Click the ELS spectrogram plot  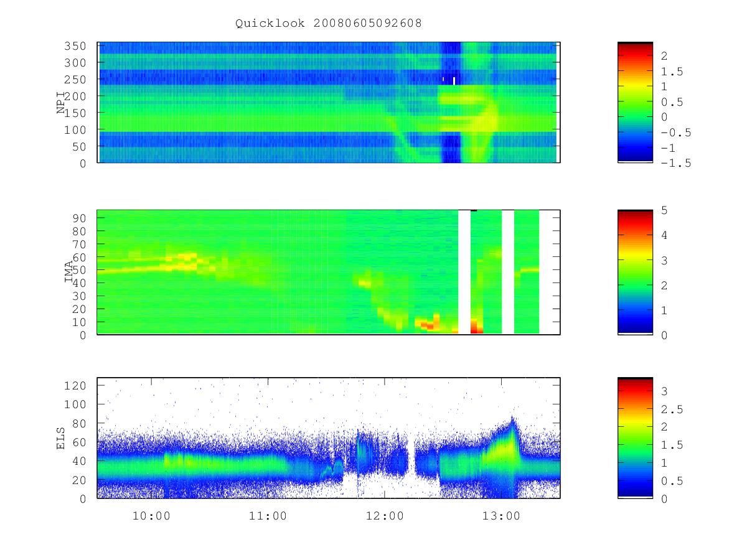tap(329, 438)
